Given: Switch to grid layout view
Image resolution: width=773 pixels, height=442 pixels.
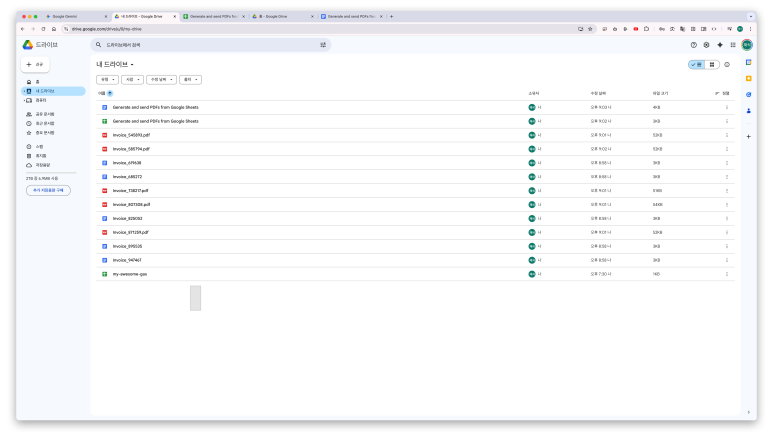Looking at the screenshot, I should [711, 64].
